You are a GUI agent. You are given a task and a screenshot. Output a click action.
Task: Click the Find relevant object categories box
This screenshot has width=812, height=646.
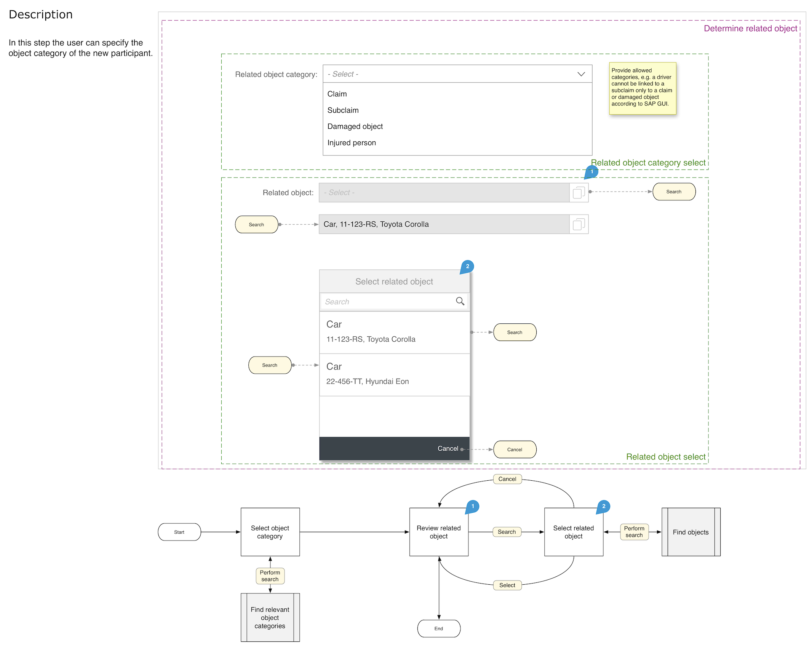(270, 617)
